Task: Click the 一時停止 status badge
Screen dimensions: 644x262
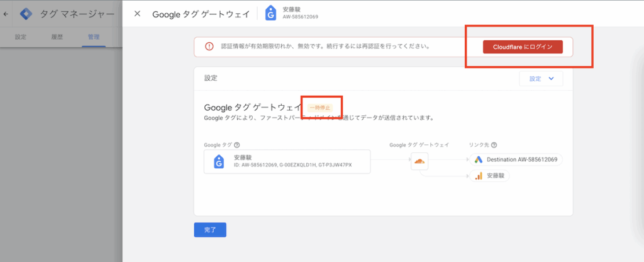Action: pos(320,108)
